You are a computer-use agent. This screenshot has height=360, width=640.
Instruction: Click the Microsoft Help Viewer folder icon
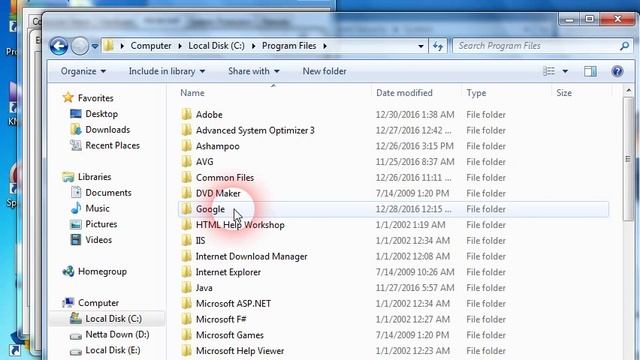(187, 351)
